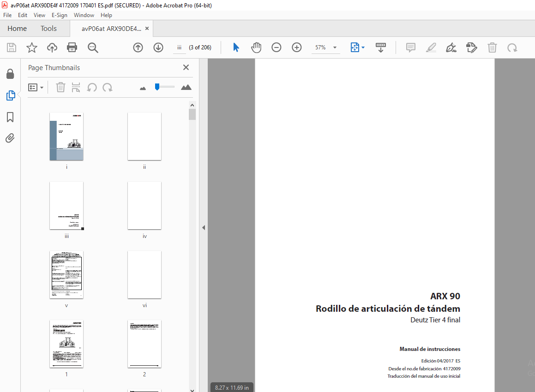Open the File menu
Viewport: 535px width, 392px height.
click(x=7, y=15)
